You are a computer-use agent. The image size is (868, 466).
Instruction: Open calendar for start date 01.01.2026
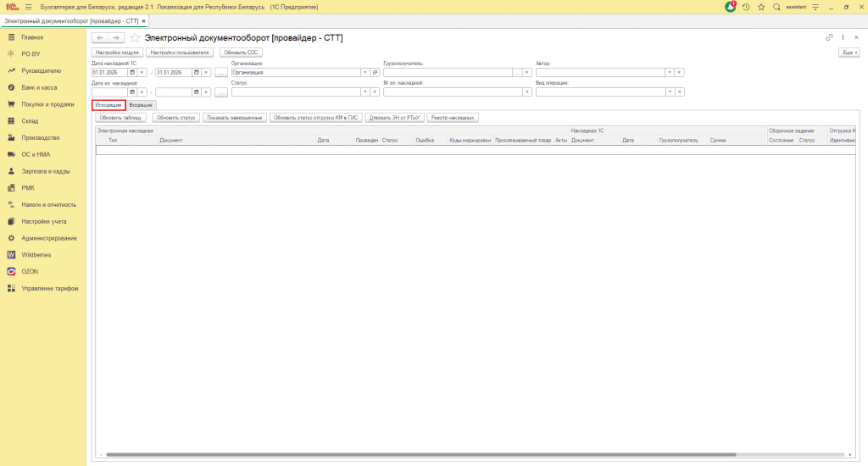pos(133,72)
